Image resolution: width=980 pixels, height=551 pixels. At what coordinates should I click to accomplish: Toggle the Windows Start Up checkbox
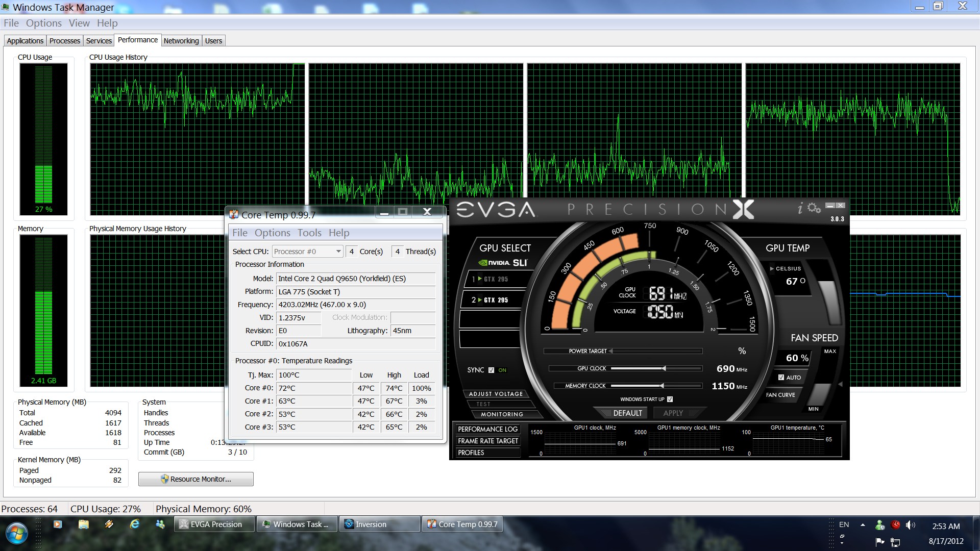coord(670,399)
